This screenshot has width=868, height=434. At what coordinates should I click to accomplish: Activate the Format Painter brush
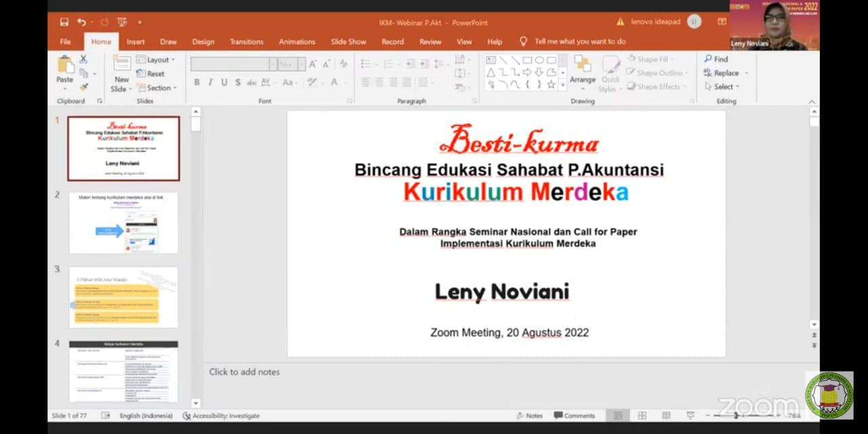[83, 87]
